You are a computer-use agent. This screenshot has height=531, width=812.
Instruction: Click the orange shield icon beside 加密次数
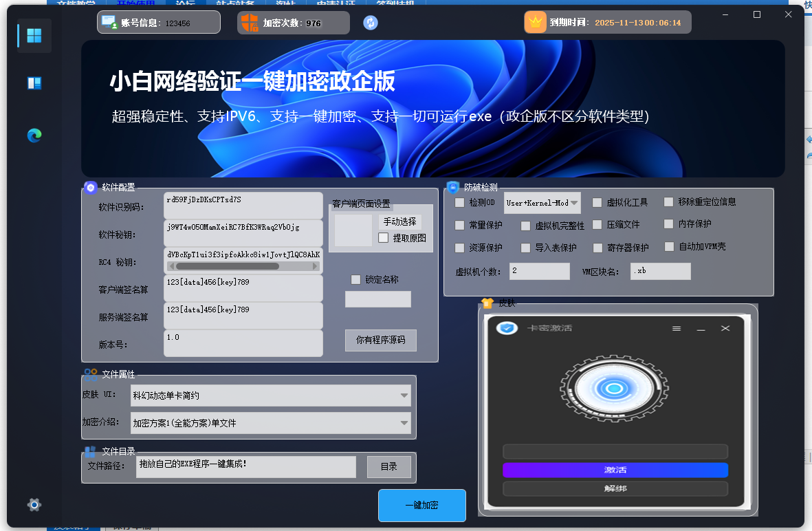250,23
